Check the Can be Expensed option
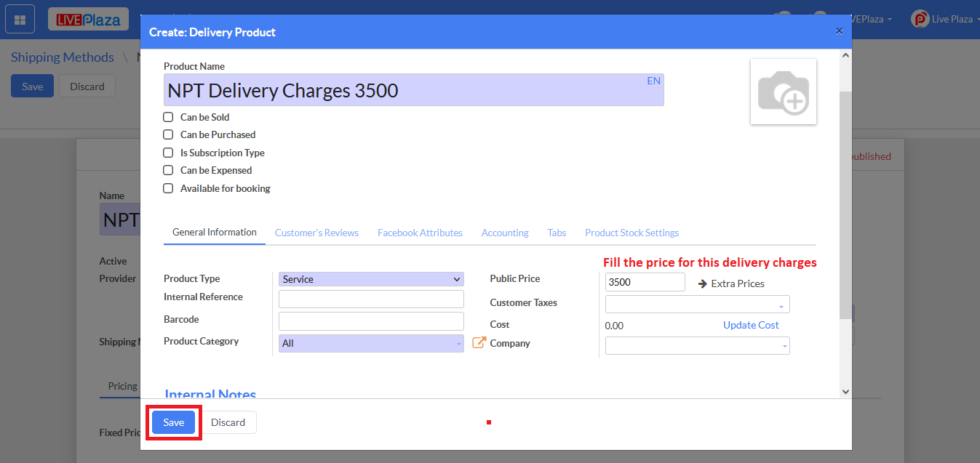This screenshot has width=980, height=463. [168, 170]
